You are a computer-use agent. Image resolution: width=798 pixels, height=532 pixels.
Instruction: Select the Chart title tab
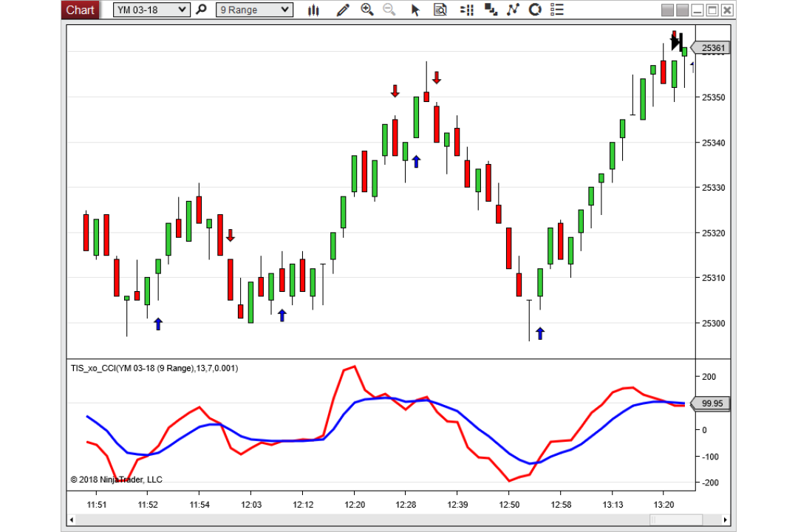point(81,10)
